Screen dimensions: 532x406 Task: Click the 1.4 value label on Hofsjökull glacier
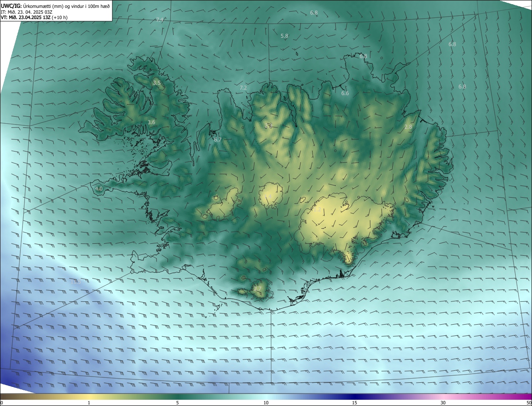coord(268,196)
